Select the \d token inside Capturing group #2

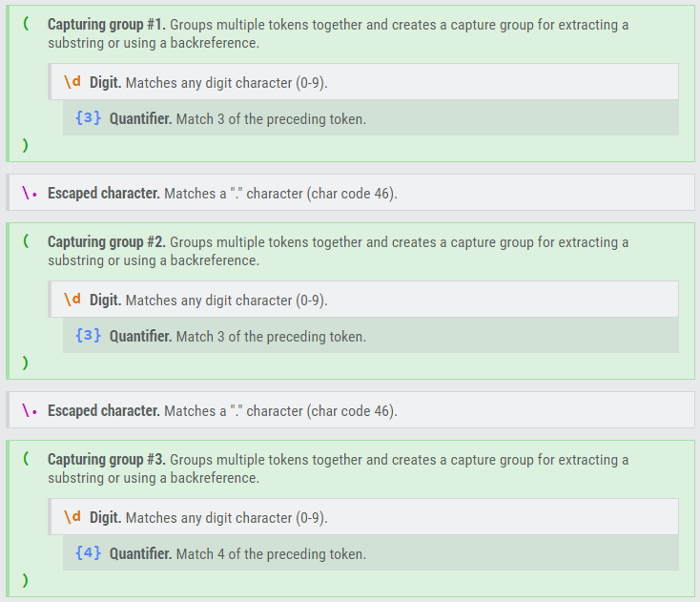pyautogui.click(x=72, y=300)
